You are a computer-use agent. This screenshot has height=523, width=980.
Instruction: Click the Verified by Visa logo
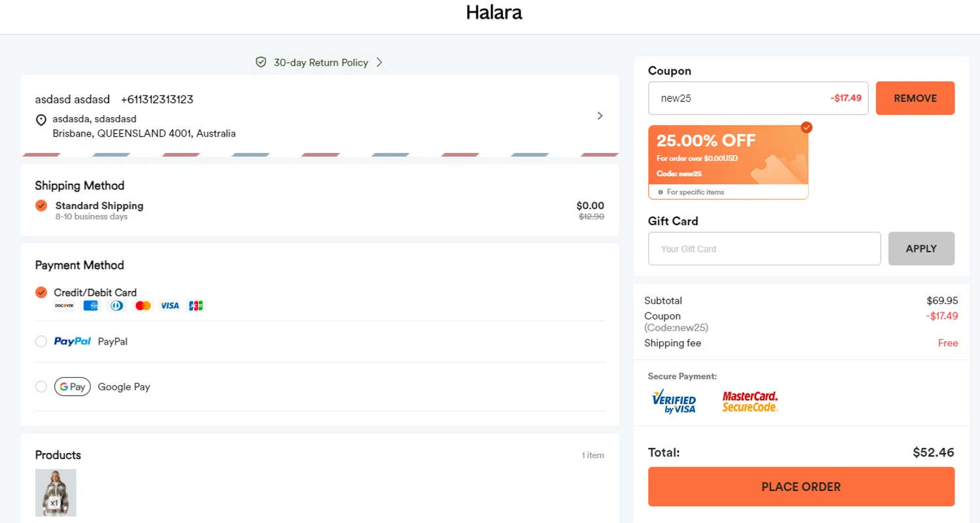674,401
